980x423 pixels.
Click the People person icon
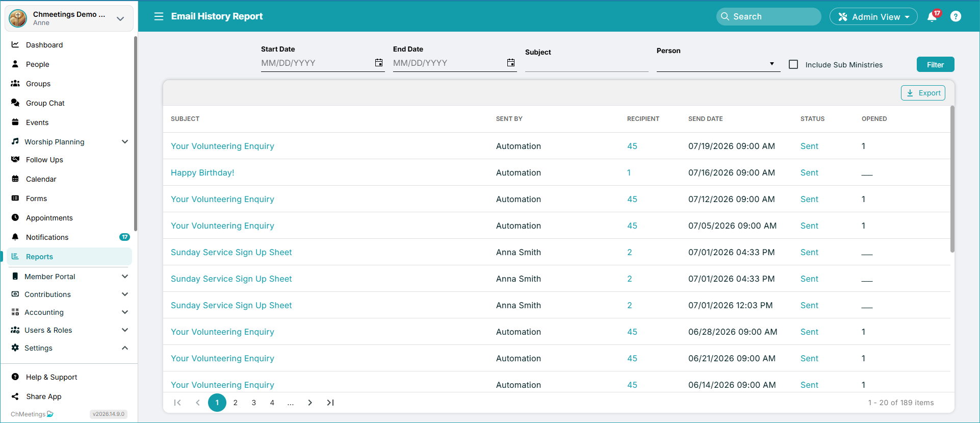pyautogui.click(x=15, y=64)
